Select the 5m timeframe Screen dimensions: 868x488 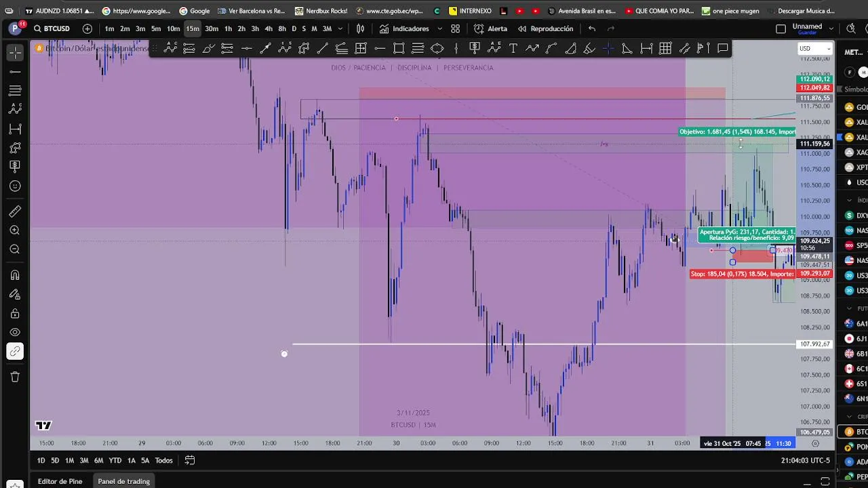click(156, 28)
